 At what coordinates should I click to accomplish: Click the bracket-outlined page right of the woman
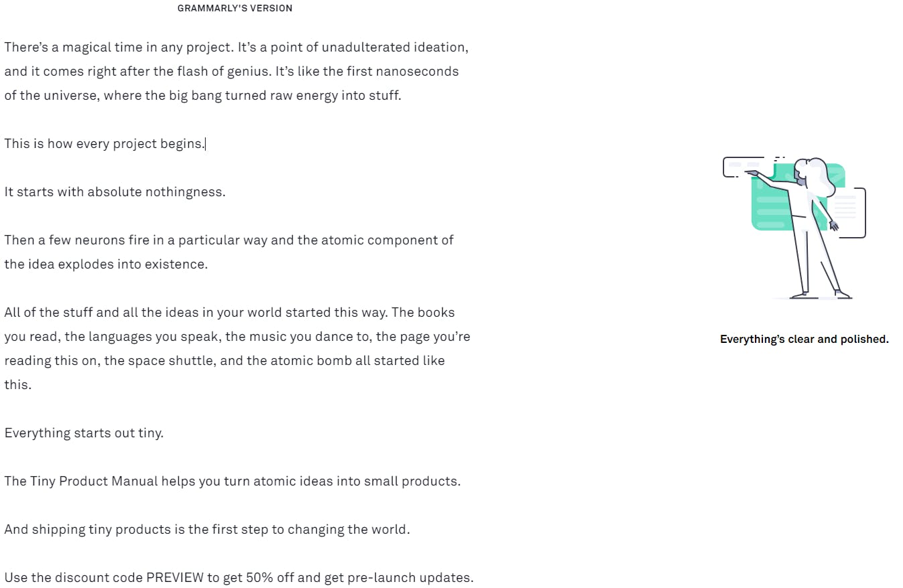(x=851, y=212)
